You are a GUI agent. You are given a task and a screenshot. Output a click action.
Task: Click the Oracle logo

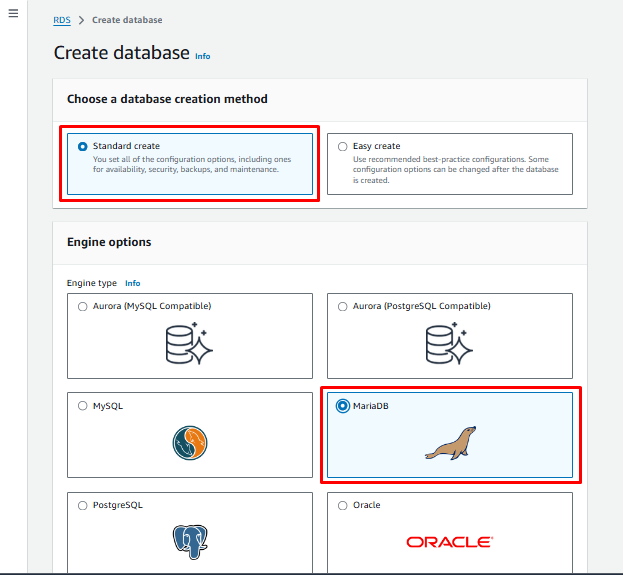tap(449, 541)
